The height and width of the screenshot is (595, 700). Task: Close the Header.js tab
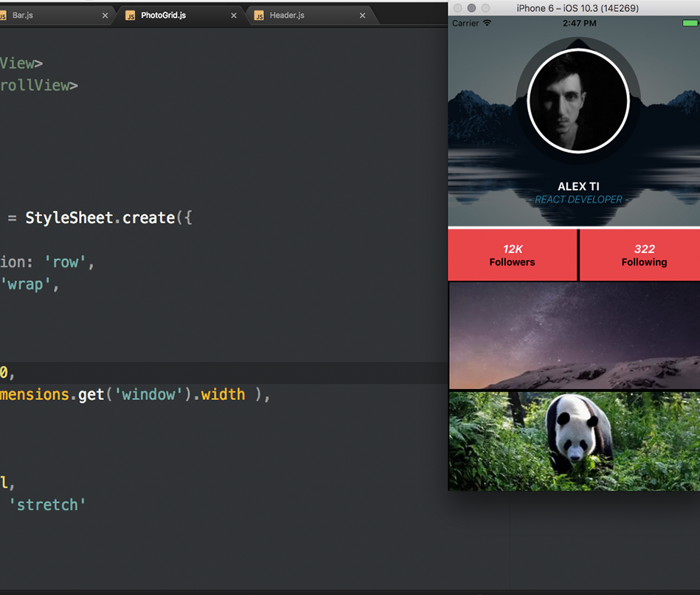pyautogui.click(x=362, y=16)
